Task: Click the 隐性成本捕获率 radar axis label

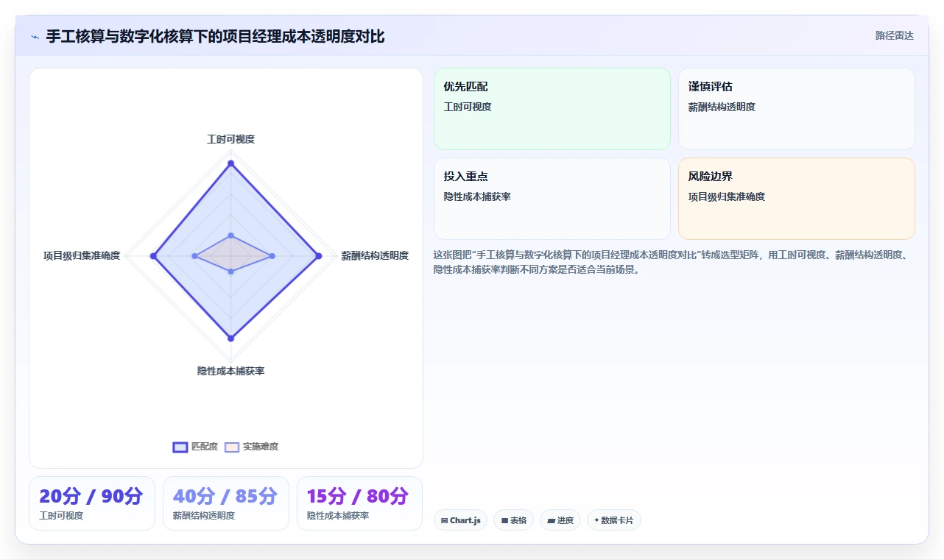Action: (x=230, y=371)
